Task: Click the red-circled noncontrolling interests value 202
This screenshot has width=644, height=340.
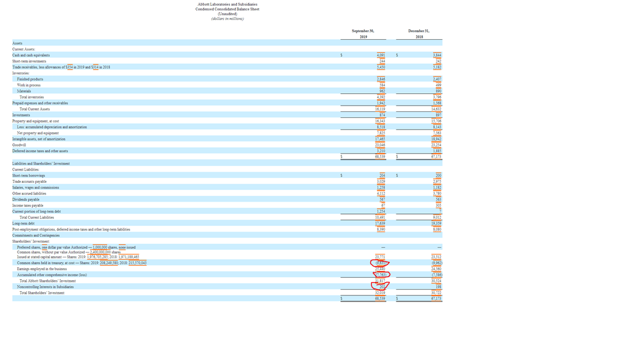Action: tap(382, 287)
